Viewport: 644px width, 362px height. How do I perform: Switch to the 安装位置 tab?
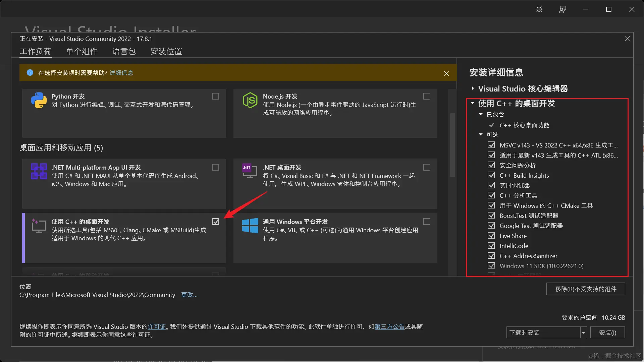coord(166,51)
